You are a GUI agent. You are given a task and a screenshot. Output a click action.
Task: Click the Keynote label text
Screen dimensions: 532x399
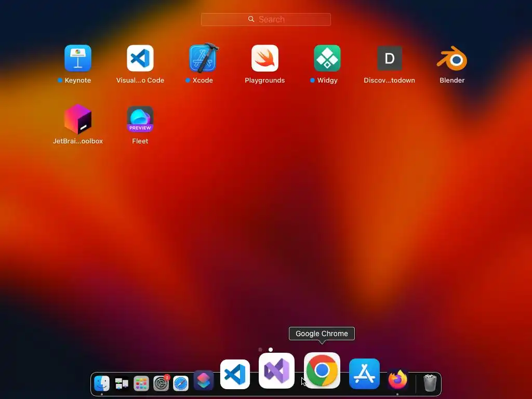click(x=78, y=81)
